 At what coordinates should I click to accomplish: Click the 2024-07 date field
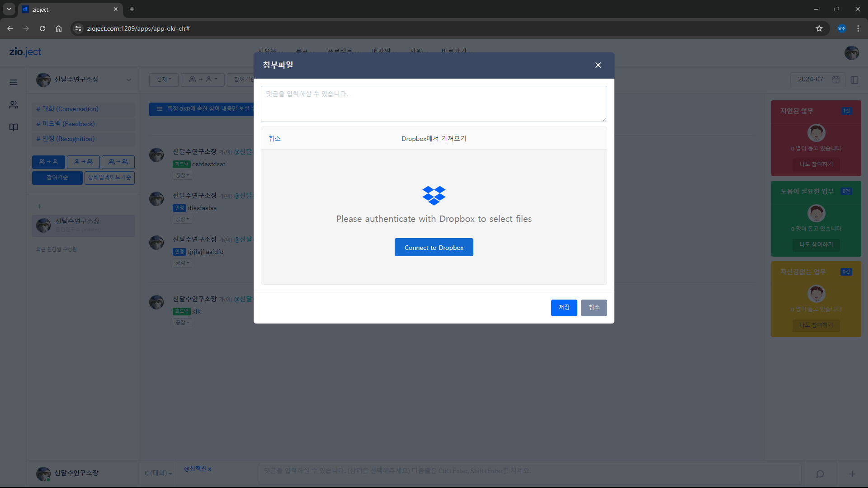810,80
